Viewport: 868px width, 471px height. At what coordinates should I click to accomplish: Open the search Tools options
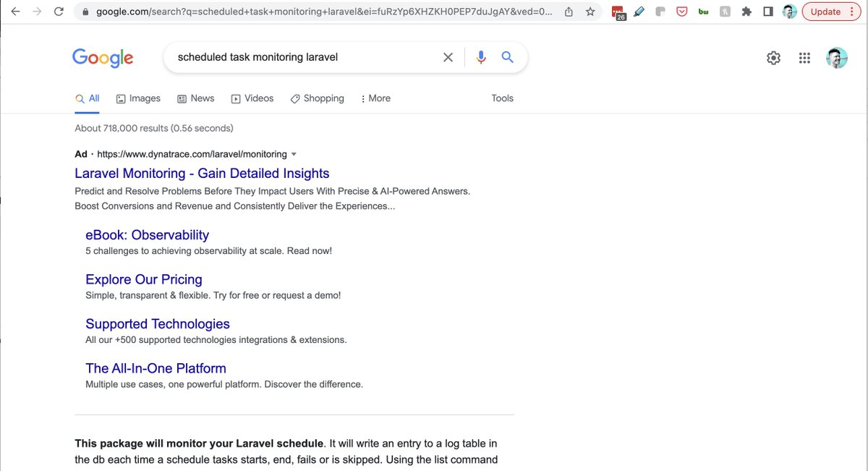[502, 98]
